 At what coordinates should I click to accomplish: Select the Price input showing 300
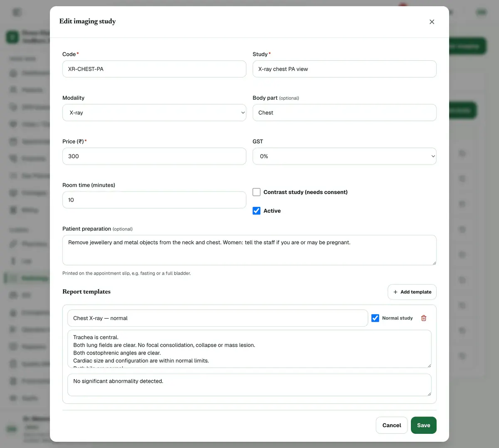coord(154,156)
